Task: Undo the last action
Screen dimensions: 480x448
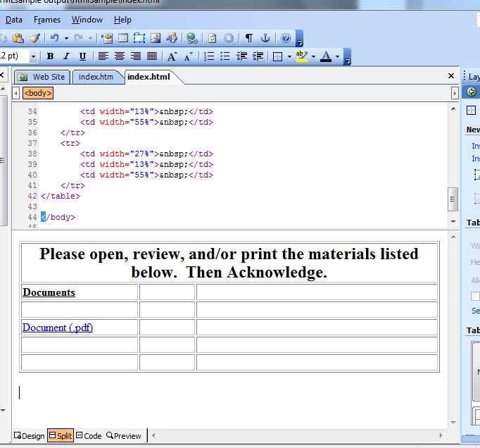Action: pyautogui.click(x=54, y=38)
